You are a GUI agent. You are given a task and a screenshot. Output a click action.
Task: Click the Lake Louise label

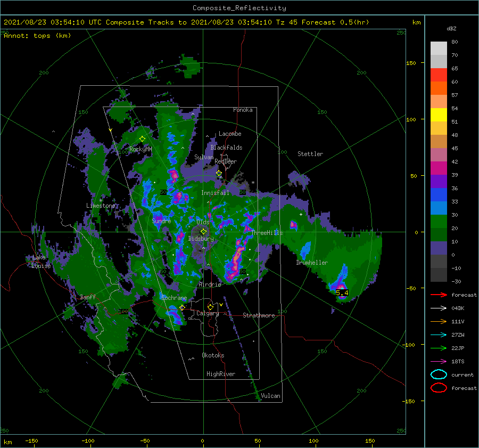(41, 262)
